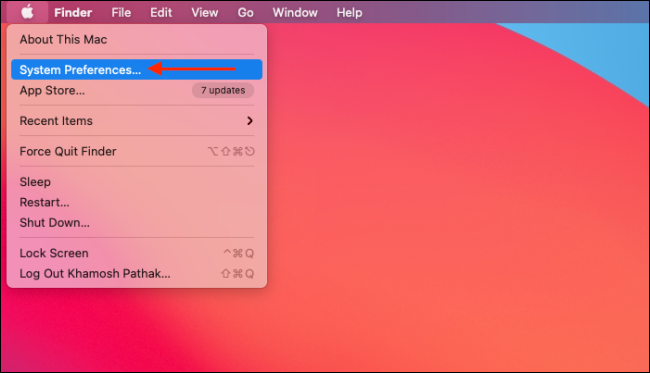Screen dimensions: 650x373
Task: Open the Window menu
Action: pyautogui.click(x=295, y=12)
